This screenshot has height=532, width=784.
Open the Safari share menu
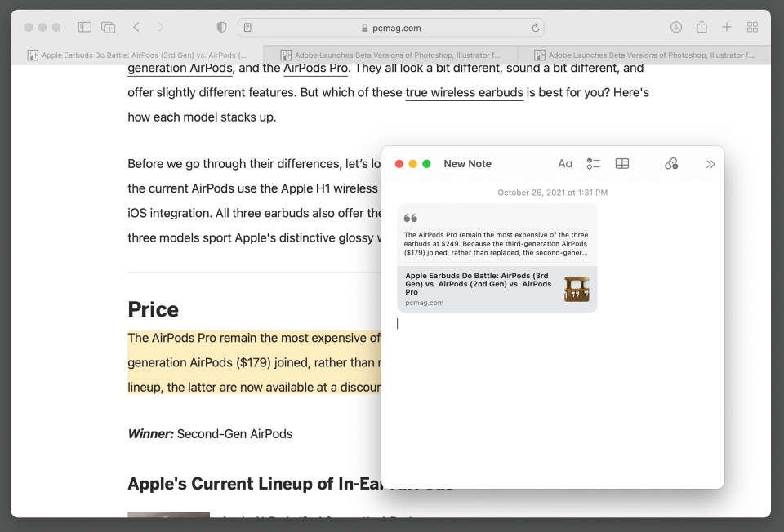point(702,27)
